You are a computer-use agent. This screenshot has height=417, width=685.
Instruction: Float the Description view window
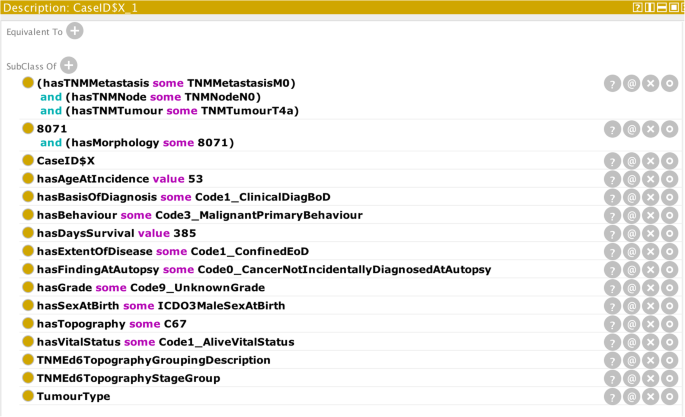coord(674,7)
